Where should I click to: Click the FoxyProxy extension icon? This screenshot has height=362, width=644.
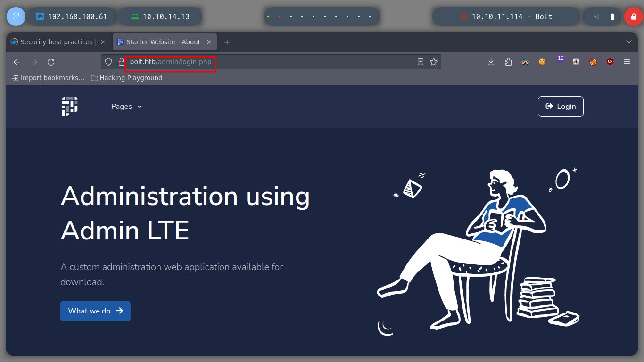click(593, 62)
